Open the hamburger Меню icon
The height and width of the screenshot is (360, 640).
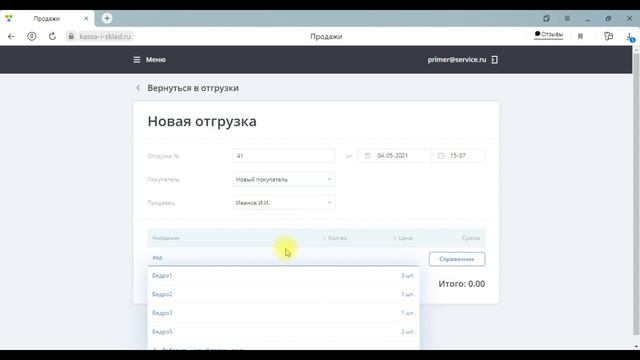coord(137,60)
